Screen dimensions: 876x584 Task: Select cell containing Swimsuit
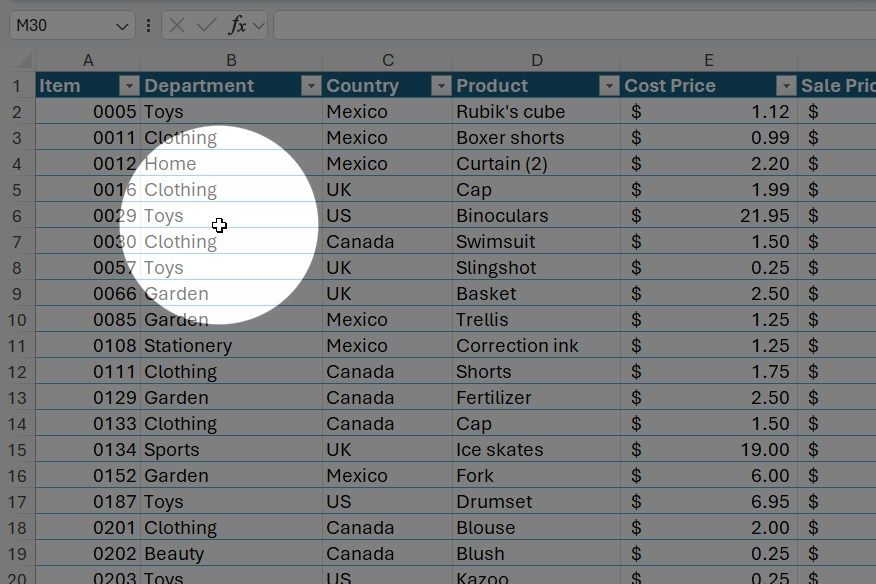[x=536, y=241]
